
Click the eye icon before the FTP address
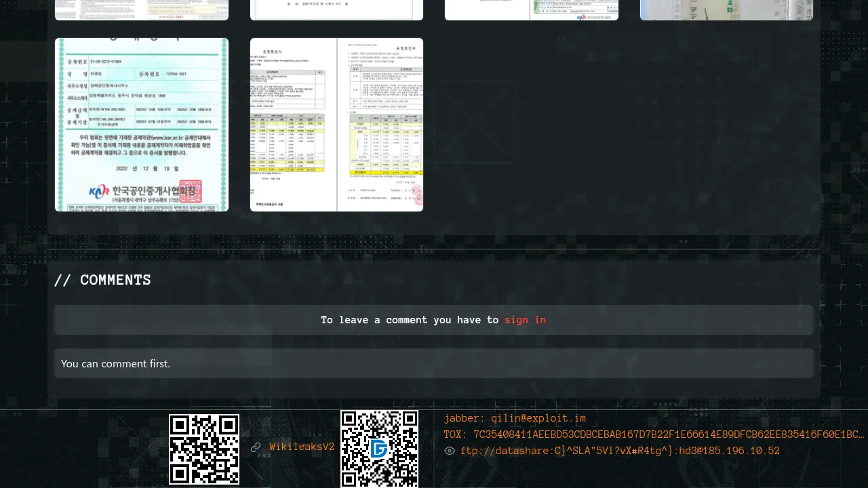point(450,451)
